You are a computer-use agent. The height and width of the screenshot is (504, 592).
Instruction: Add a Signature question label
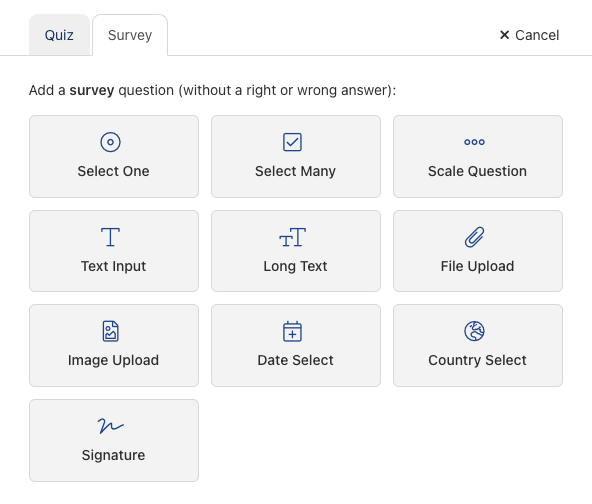coord(113,455)
